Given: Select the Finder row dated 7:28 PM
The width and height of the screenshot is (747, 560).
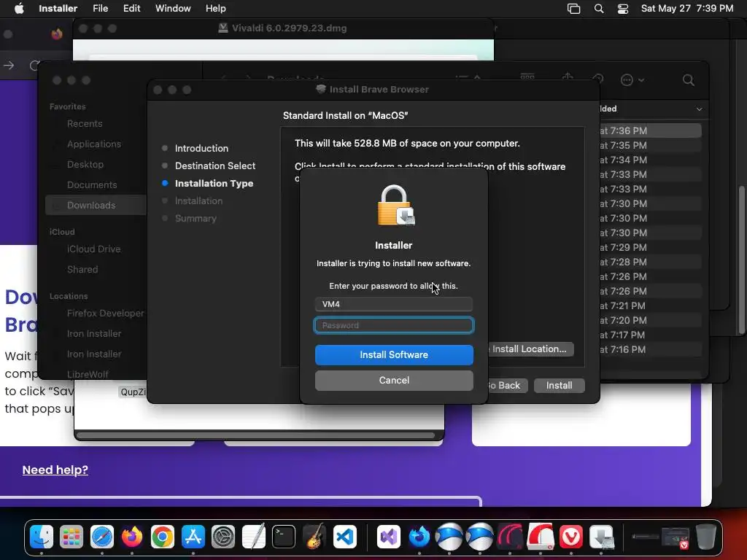Looking at the screenshot, I should click(x=650, y=262).
